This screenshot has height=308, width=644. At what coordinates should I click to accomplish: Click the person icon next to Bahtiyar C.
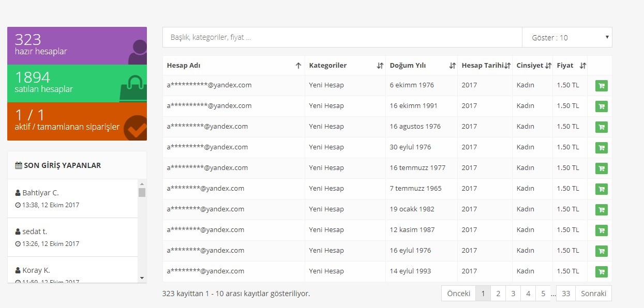[18, 193]
